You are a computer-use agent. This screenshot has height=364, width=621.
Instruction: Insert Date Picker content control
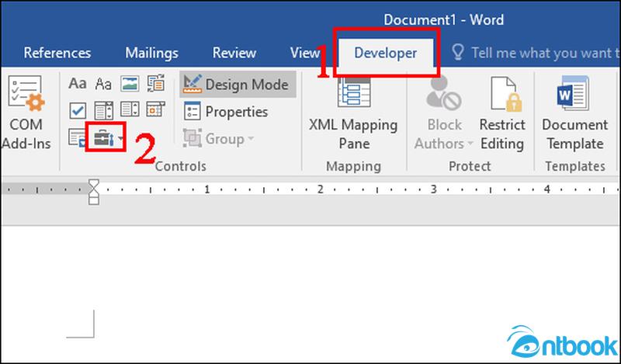156,110
